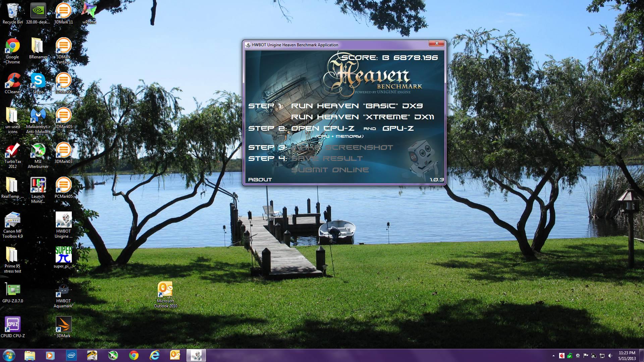Run Heaven "Xtreme" DX11 benchmark
644x362 pixels.
tap(363, 117)
